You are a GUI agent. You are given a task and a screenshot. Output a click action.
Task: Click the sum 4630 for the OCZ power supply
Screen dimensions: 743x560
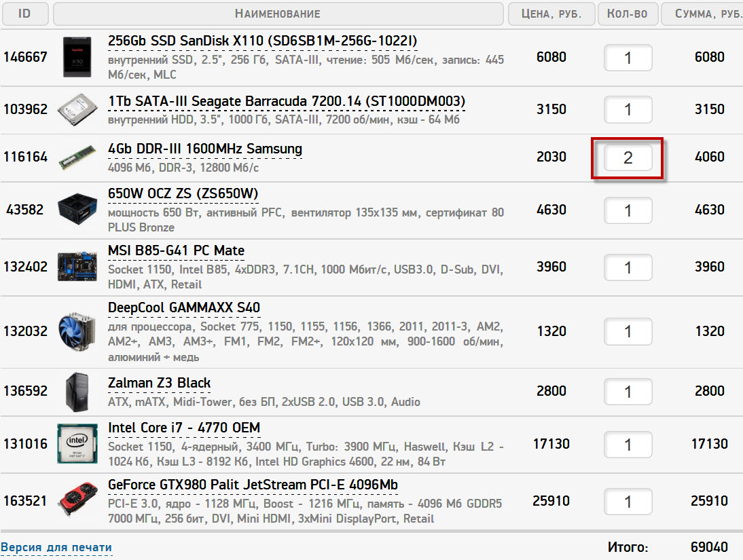(709, 210)
